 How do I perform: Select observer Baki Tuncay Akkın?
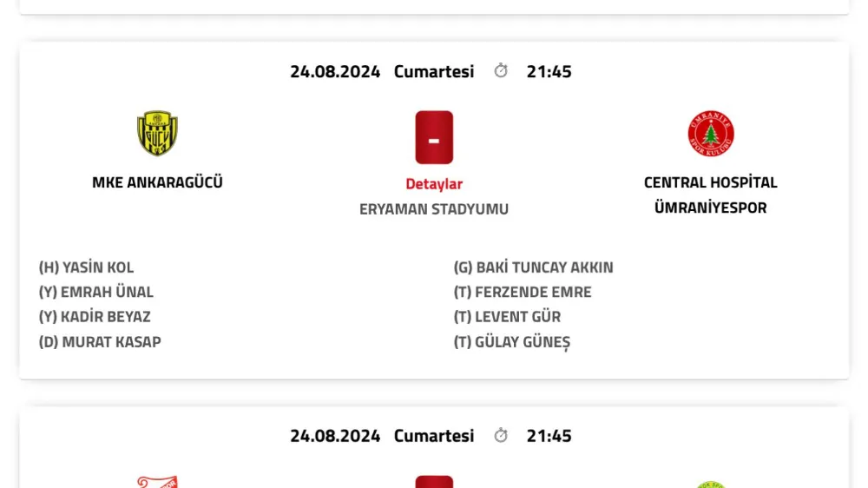pos(533,267)
